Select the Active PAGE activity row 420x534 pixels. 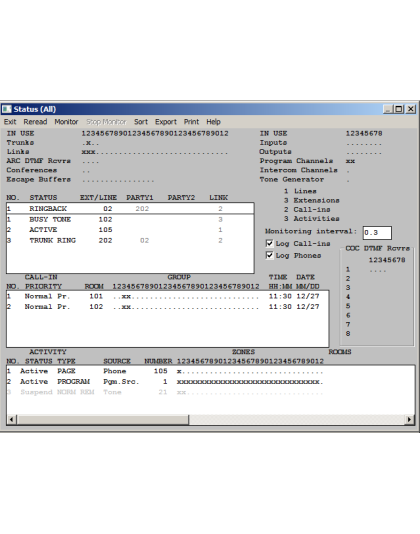tap(210, 371)
